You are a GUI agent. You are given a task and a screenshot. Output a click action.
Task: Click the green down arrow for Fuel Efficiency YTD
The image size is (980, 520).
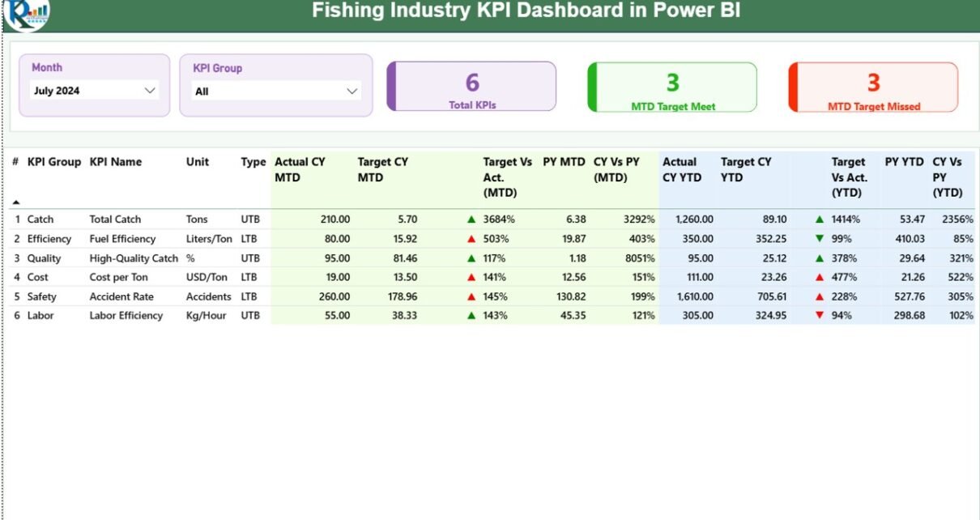(x=820, y=239)
